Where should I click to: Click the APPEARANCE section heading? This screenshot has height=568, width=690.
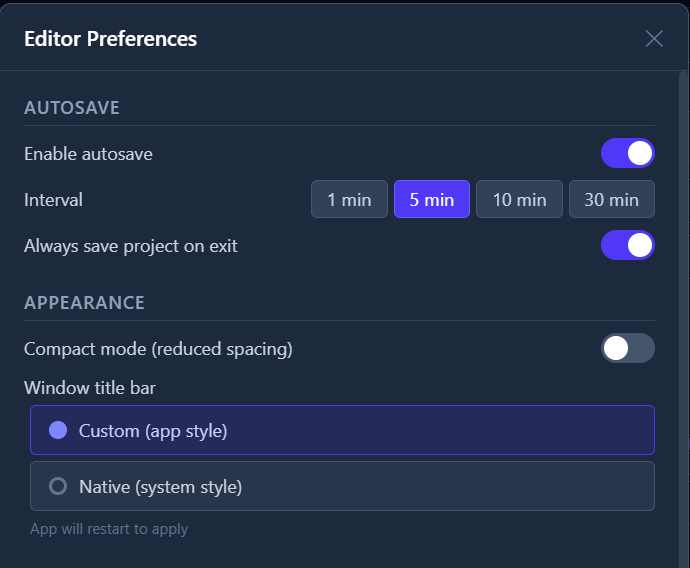84,302
